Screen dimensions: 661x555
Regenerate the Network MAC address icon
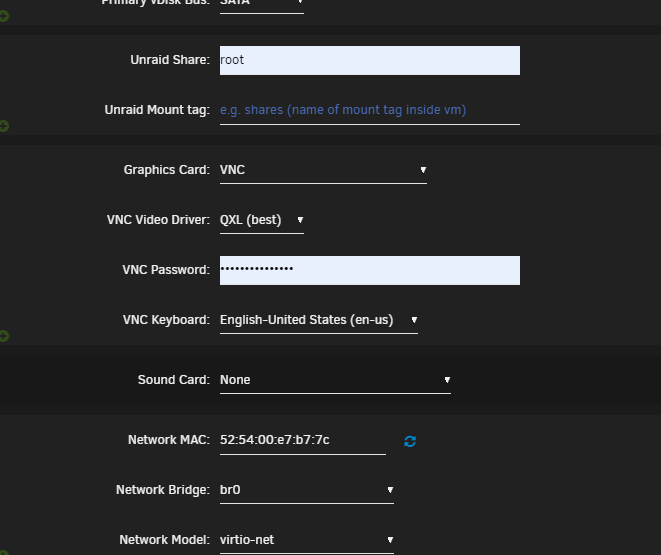tap(410, 441)
